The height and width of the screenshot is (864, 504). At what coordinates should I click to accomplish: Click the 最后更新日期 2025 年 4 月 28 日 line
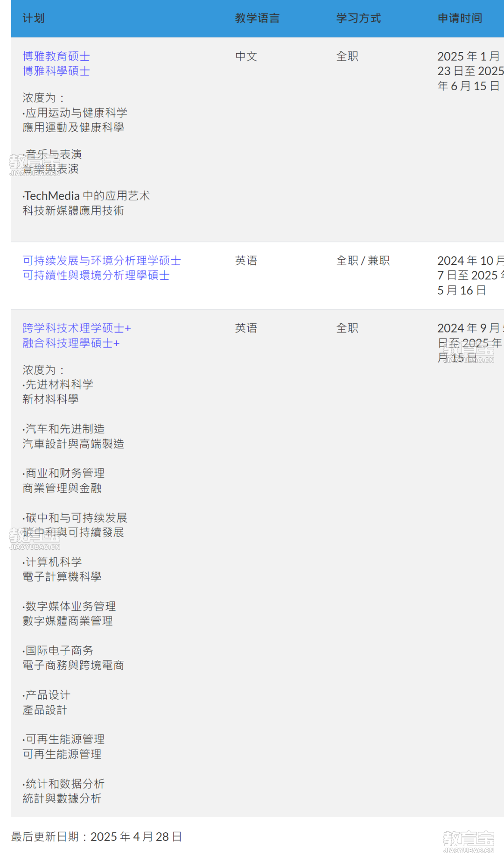pyautogui.click(x=97, y=837)
